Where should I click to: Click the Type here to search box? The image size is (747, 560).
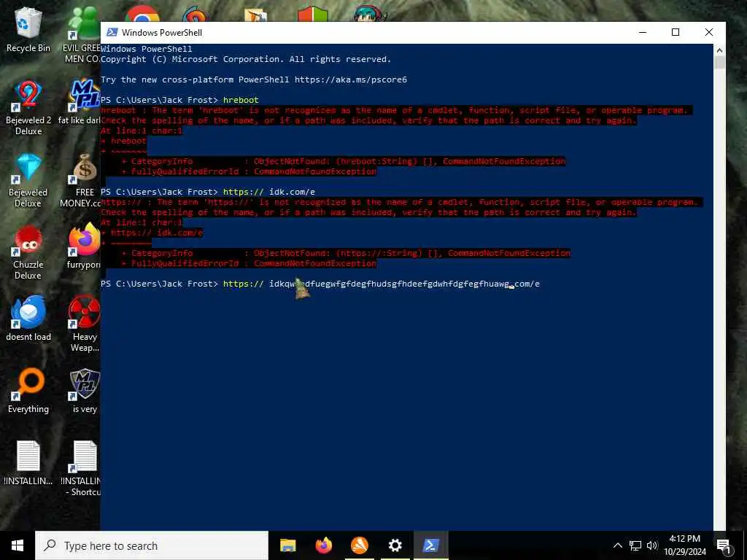click(x=152, y=545)
